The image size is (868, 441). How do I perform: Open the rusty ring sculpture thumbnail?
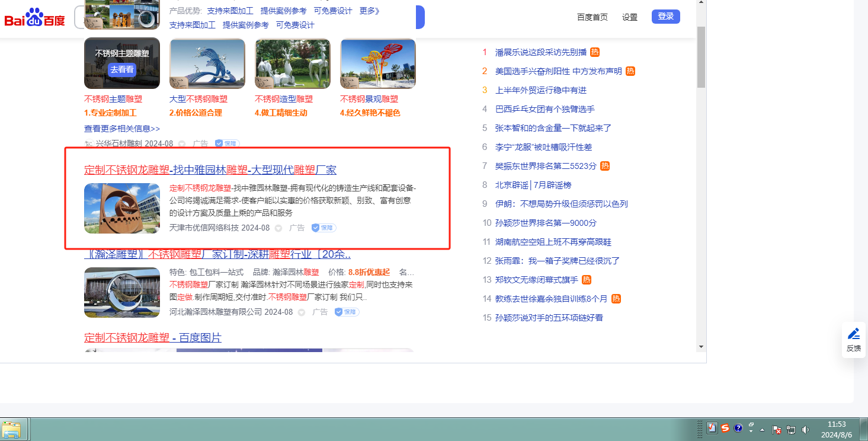click(x=122, y=208)
